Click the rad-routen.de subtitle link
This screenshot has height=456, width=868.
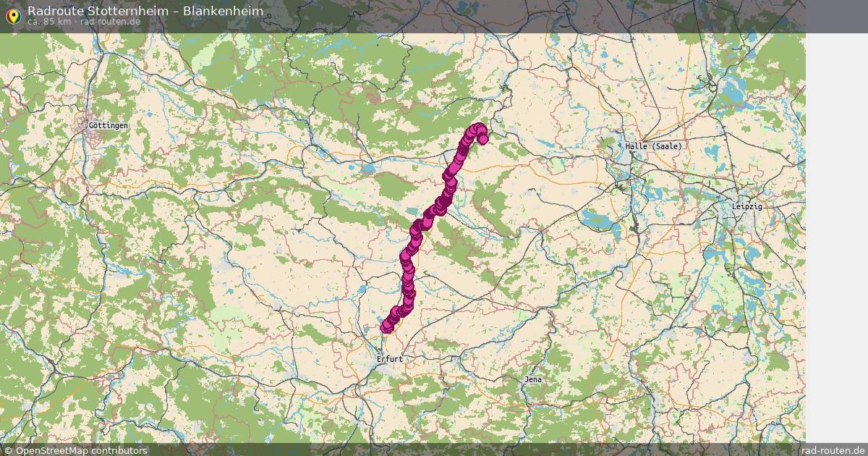111,22
